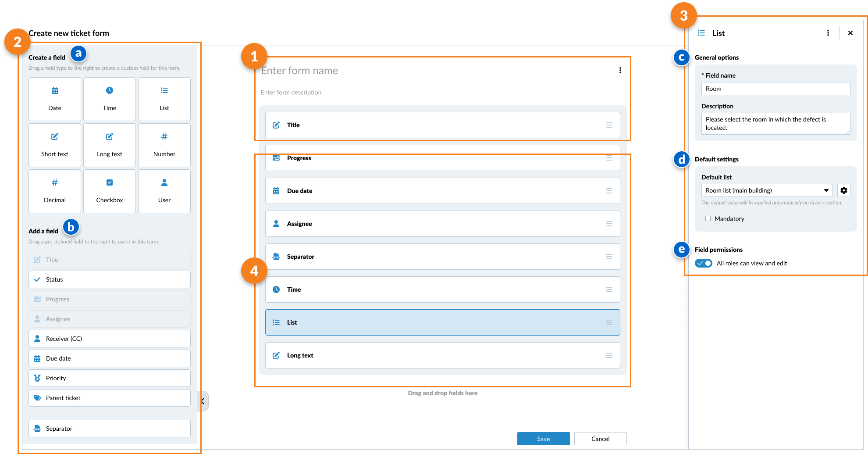
Task: Select the Date field type tile
Action: click(x=54, y=99)
